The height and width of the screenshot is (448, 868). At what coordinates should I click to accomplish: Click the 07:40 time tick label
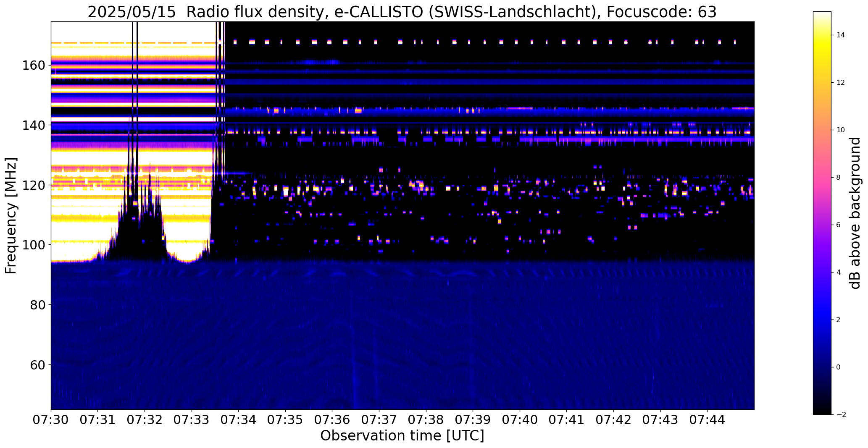[520, 420]
